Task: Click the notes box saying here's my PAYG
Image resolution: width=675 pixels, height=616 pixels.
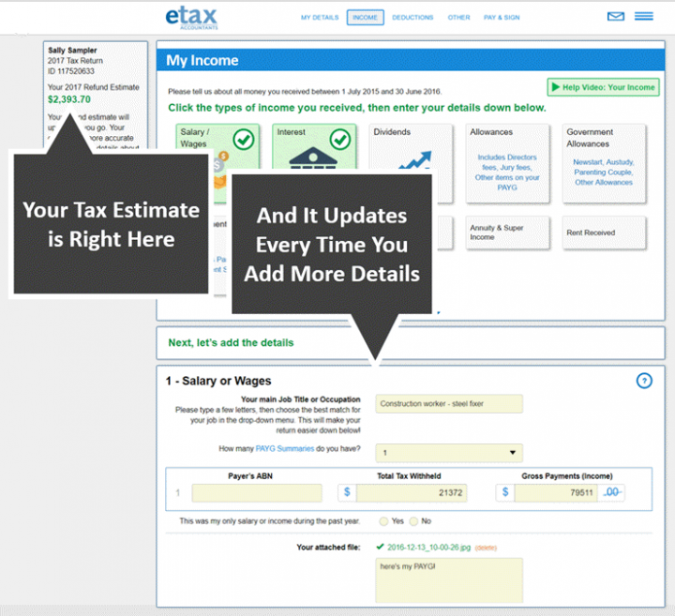Action: (449, 580)
